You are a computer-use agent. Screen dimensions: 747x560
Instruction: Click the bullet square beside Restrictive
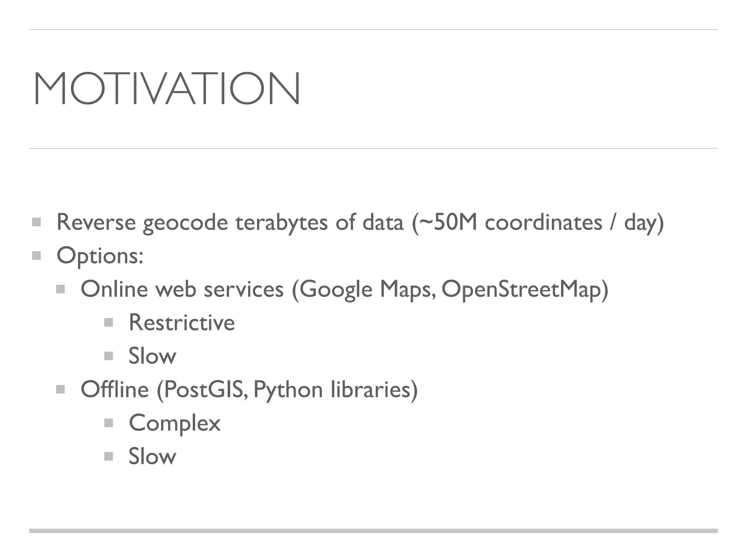(109, 322)
